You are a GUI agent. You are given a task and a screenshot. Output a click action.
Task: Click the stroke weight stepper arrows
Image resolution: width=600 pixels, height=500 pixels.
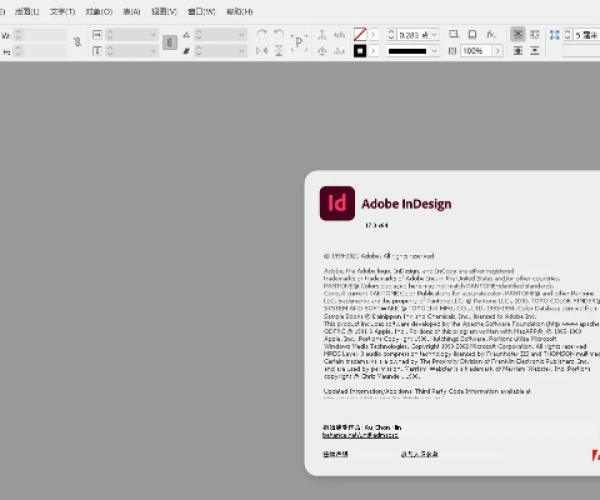(x=391, y=35)
